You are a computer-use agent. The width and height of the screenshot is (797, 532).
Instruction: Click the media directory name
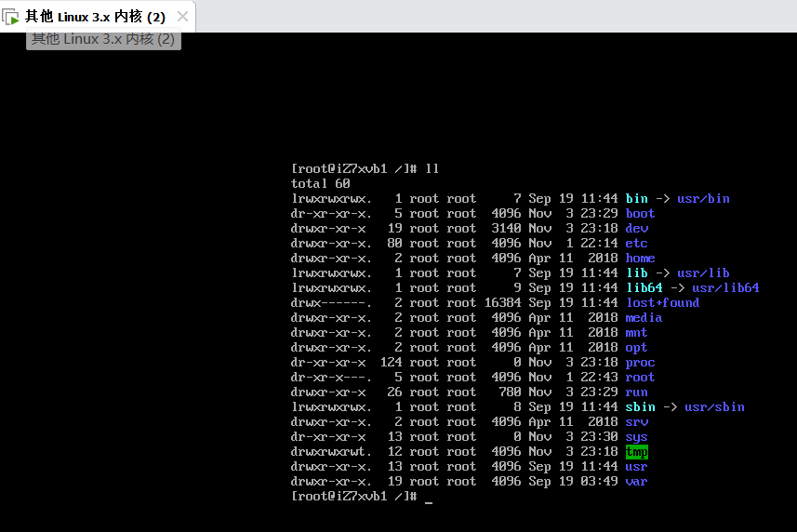tap(644, 317)
